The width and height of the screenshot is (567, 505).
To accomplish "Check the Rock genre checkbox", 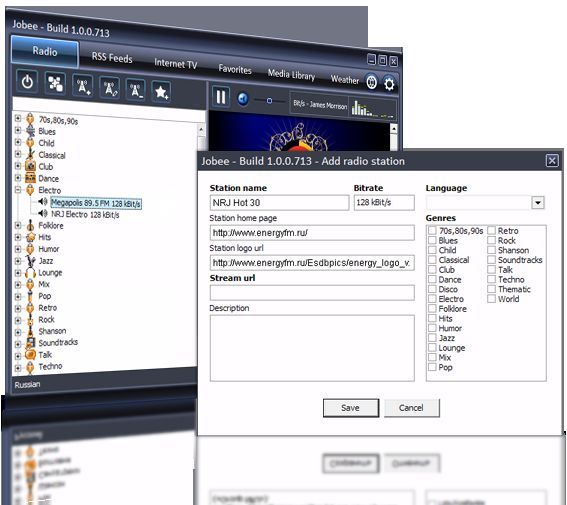I will [491, 240].
